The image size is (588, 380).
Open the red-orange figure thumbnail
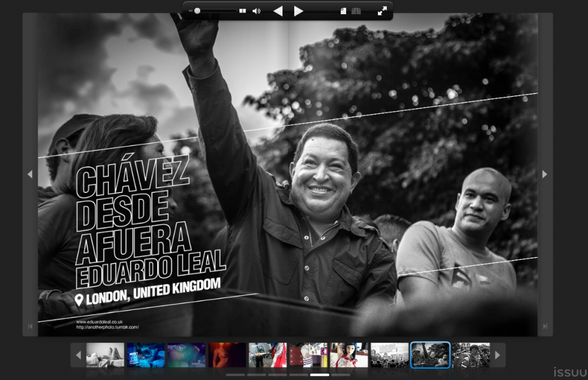point(227,355)
